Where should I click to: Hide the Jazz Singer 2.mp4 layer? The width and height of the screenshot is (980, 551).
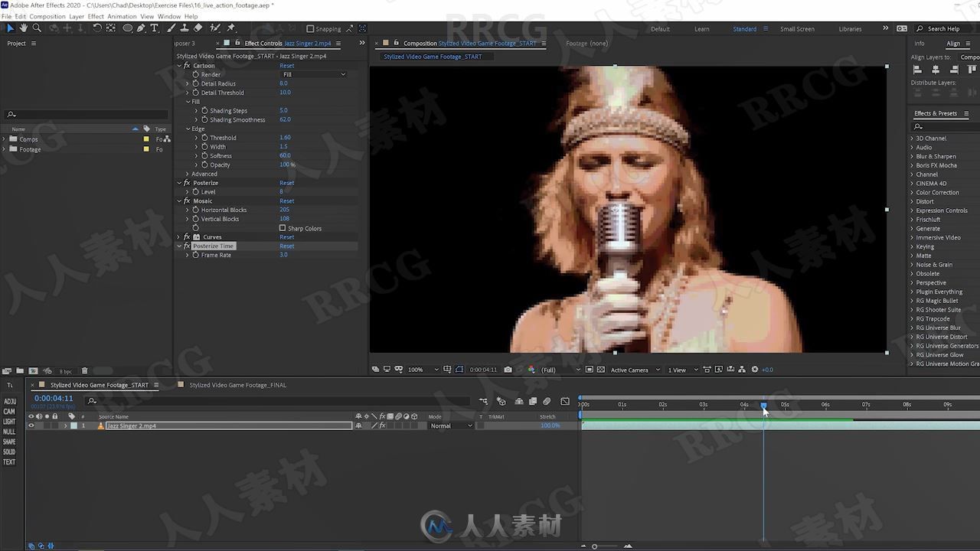pos(31,425)
